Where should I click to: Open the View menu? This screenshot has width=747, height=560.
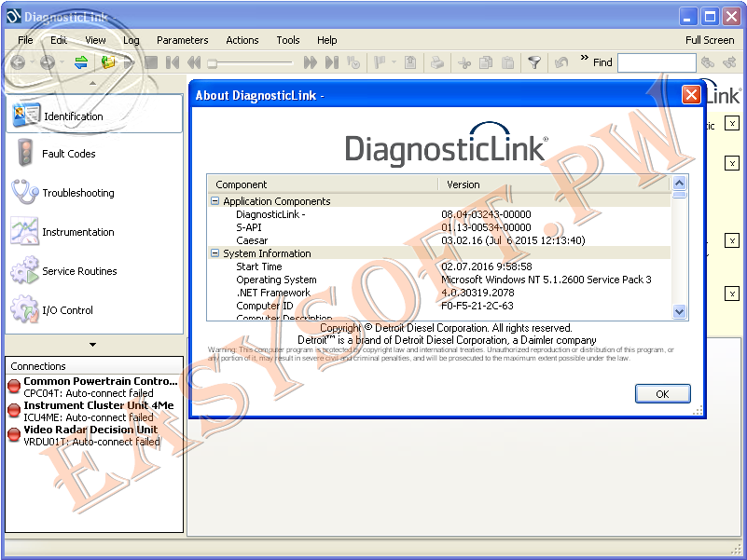click(95, 40)
